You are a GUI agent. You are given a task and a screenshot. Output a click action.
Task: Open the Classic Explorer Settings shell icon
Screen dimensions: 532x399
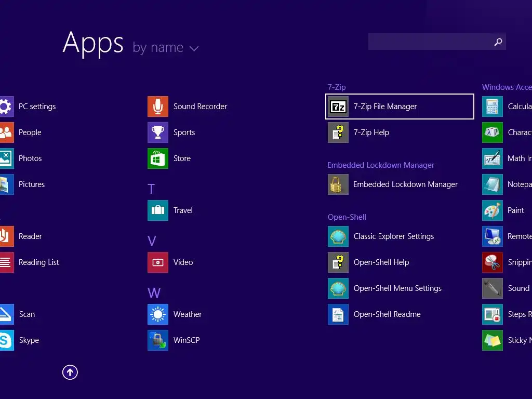(x=338, y=236)
